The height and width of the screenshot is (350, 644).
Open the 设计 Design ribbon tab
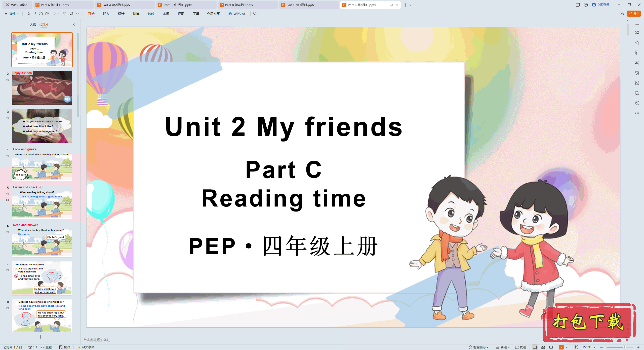click(121, 14)
